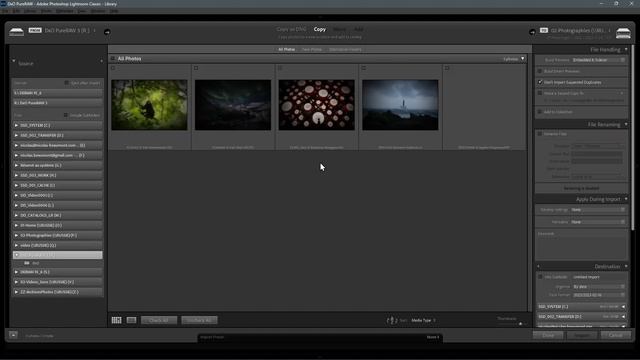Select Copy import mode

tap(320, 29)
